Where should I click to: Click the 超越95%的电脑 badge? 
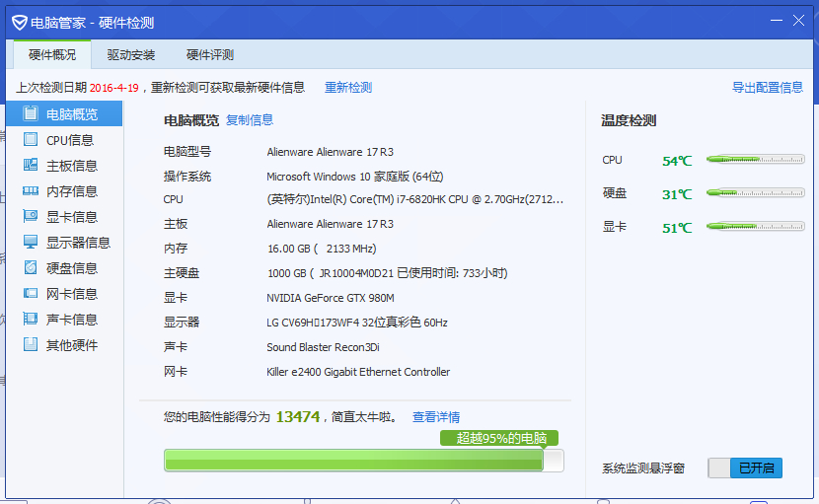point(499,438)
